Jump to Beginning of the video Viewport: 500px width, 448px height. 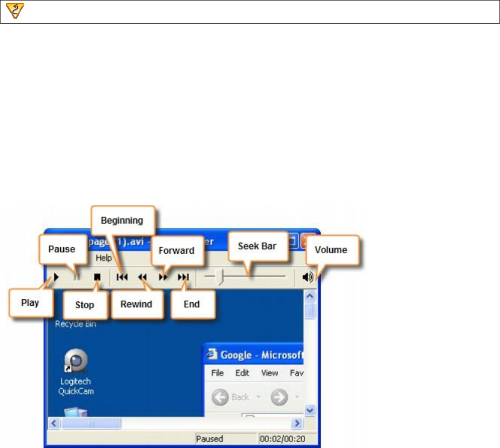coord(122,277)
